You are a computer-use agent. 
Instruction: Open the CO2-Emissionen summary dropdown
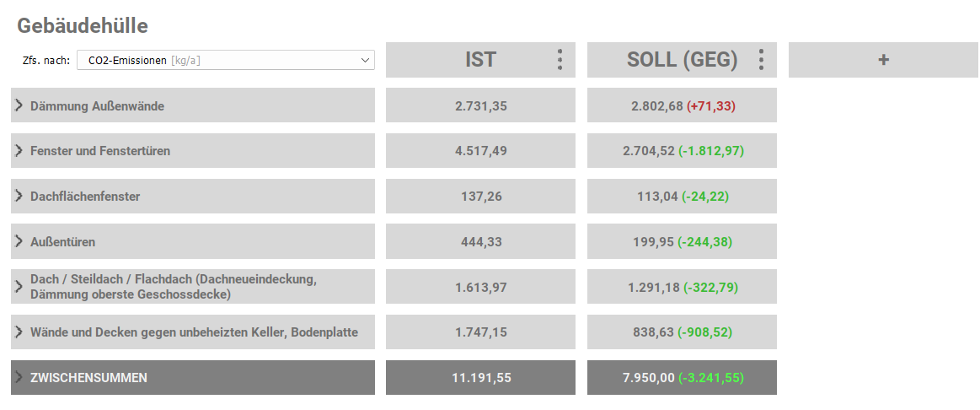pos(225,60)
